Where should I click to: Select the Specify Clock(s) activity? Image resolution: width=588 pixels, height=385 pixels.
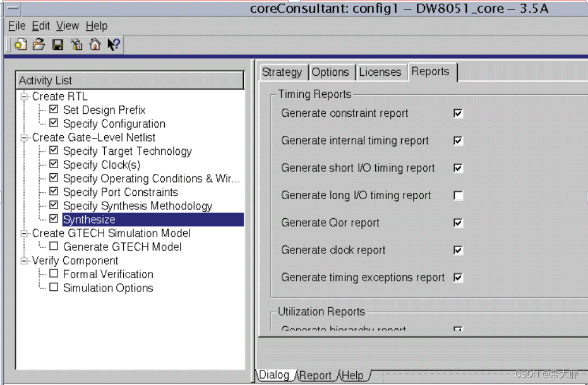coord(103,164)
